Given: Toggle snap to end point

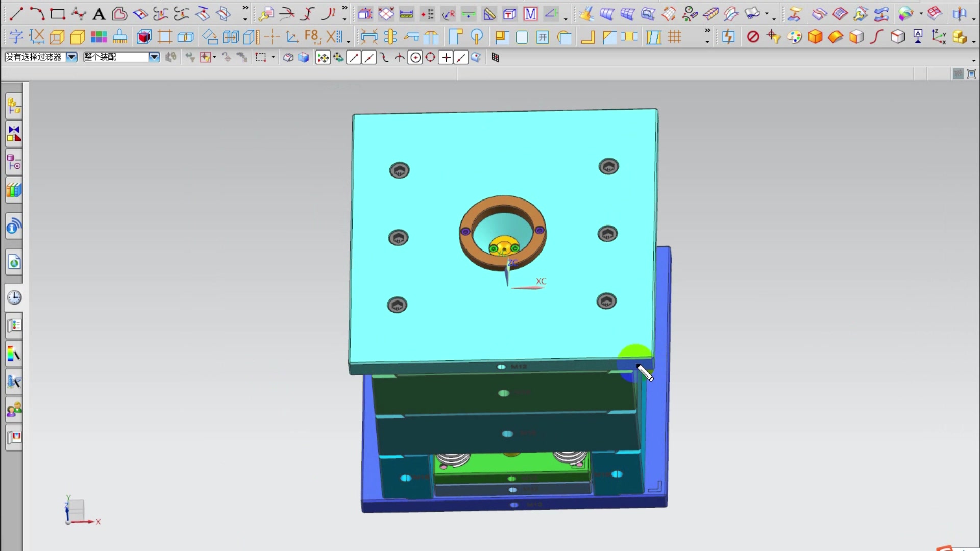Looking at the screenshot, I should (x=353, y=58).
